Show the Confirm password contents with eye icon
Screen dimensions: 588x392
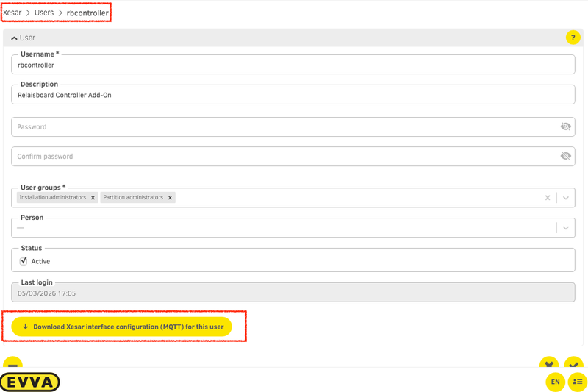tap(565, 156)
